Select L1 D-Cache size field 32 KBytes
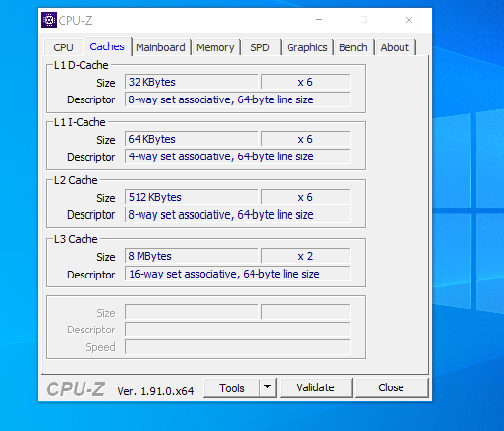This screenshot has height=431, width=504. (x=192, y=82)
